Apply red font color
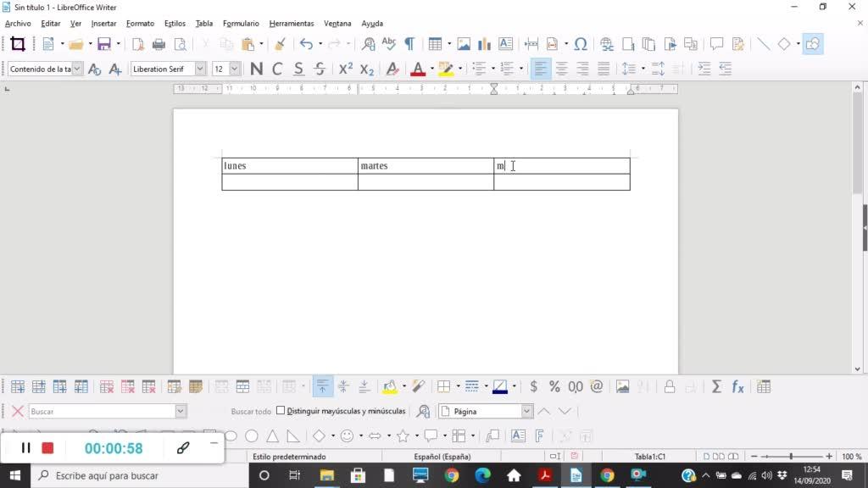868x488 pixels. pyautogui.click(x=418, y=69)
